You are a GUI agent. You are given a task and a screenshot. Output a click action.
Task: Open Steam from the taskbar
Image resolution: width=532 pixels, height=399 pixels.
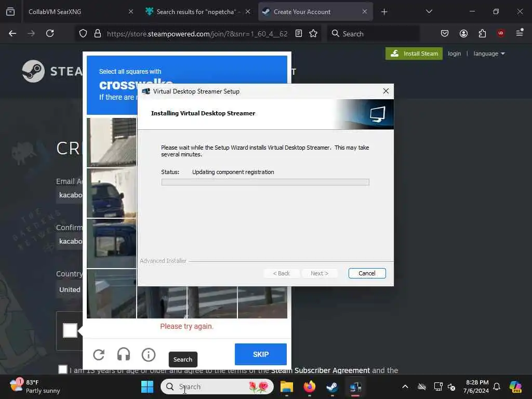[332, 387]
